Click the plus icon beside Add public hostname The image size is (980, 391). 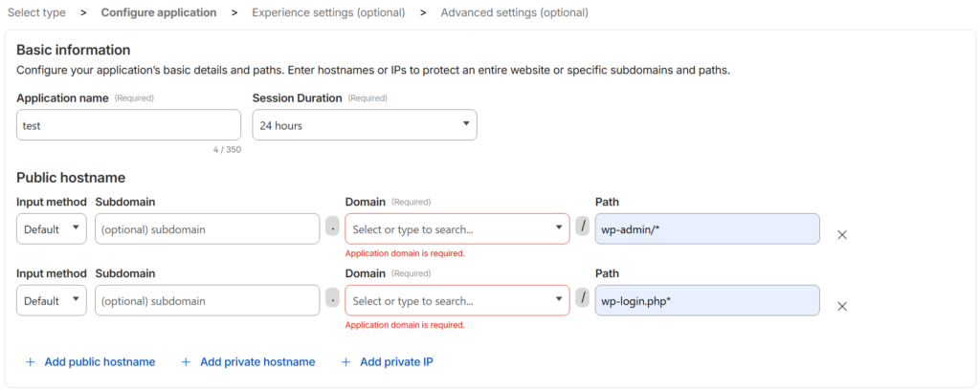point(30,362)
